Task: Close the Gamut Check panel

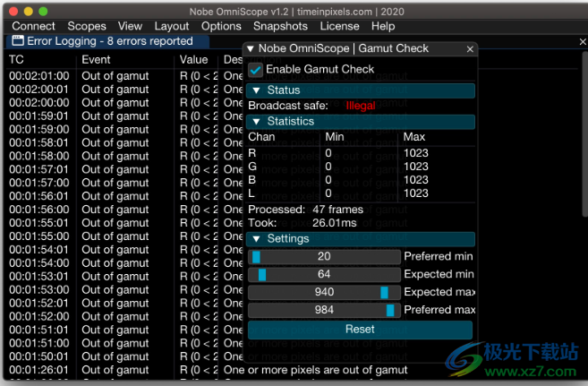Action: point(470,49)
